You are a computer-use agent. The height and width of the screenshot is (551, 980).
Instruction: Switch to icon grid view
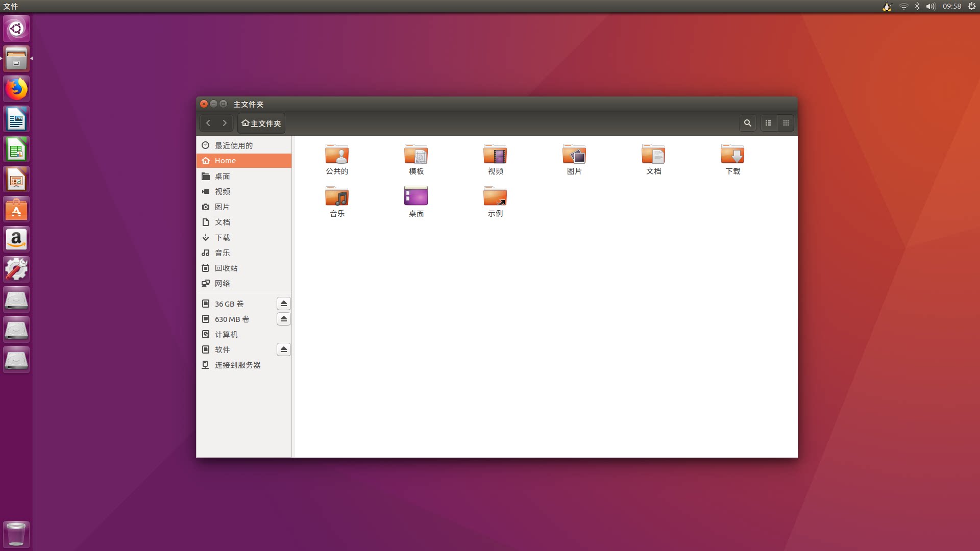786,123
